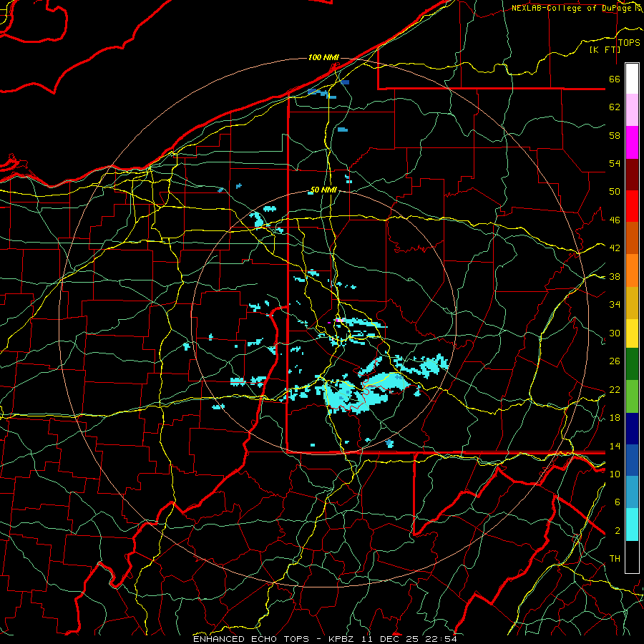Select the "46" legend value
Screen dimensions: 644x644
pyautogui.click(x=615, y=220)
